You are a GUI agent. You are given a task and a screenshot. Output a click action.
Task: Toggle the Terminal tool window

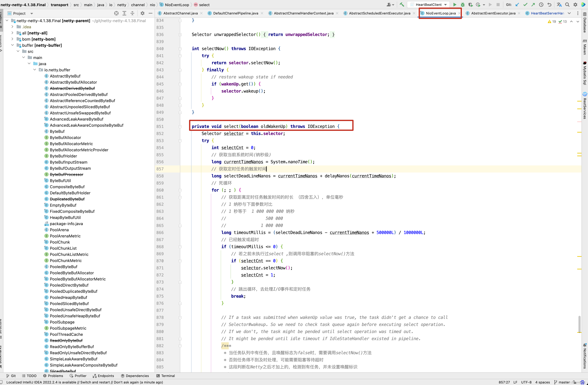click(165, 376)
